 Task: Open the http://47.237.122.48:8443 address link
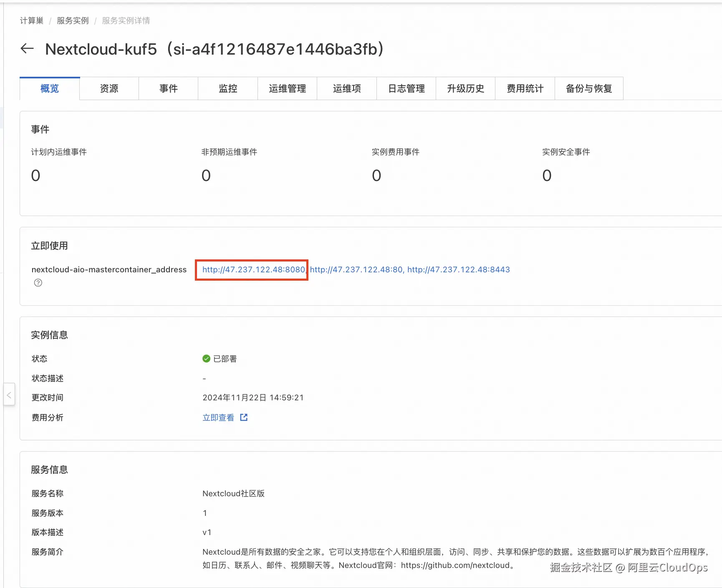click(459, 269)
